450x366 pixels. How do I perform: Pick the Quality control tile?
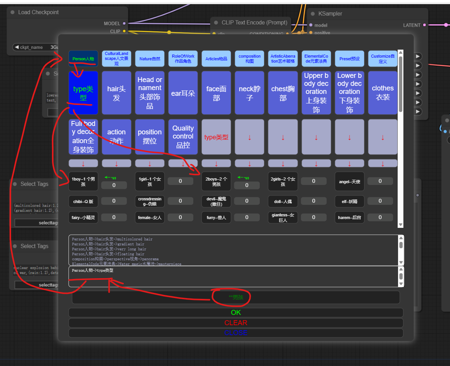click(x=183, y=137)
